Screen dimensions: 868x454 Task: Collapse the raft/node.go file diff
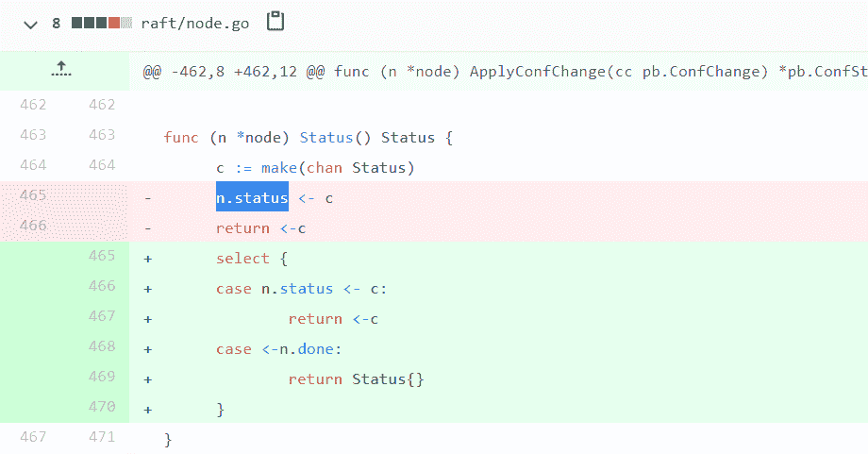click(x=32, y=23)
